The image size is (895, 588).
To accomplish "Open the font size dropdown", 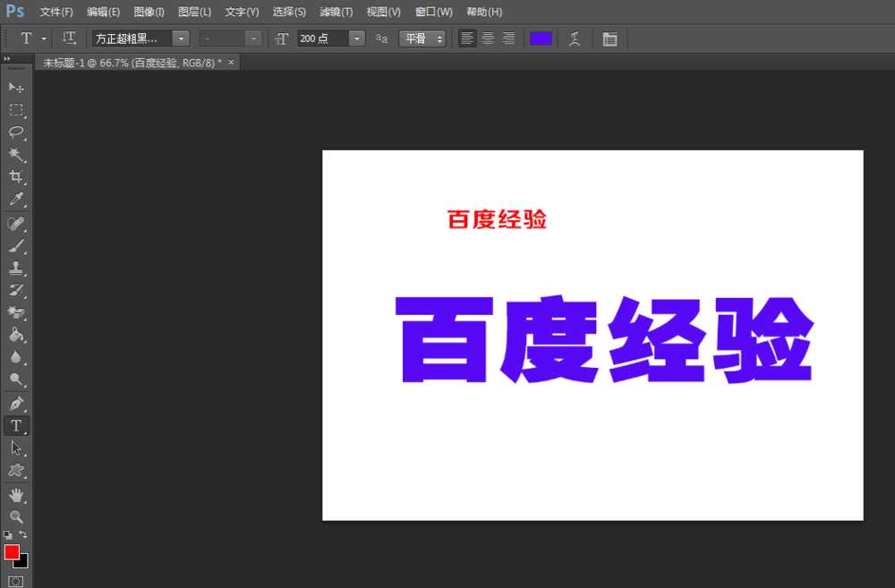I will 356,38.
